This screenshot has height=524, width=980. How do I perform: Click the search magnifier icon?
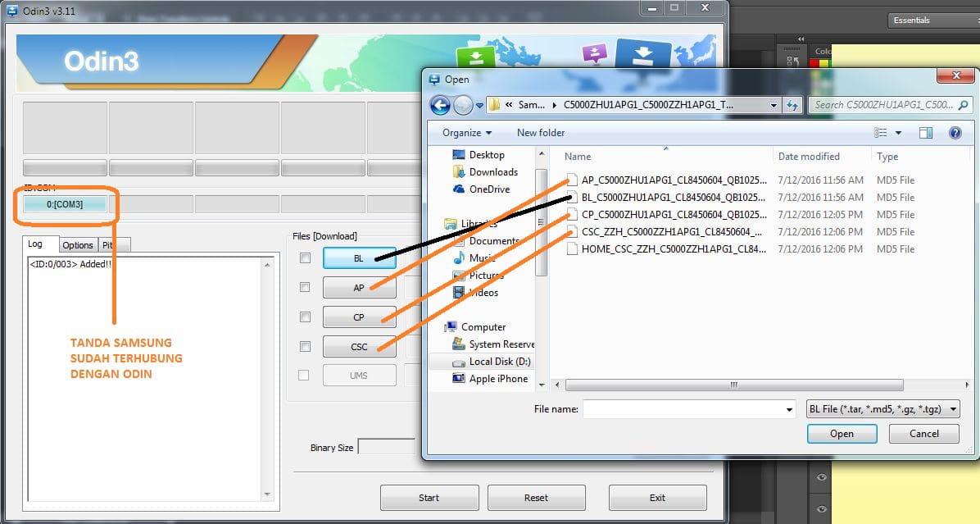pos(963,105)
